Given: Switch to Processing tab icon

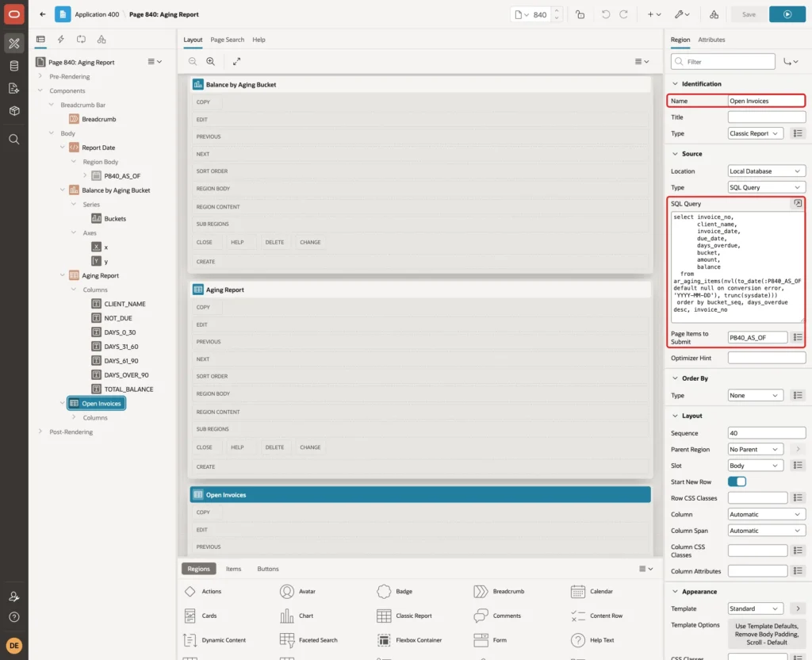Looking at the screenshot, I should 82,40.
